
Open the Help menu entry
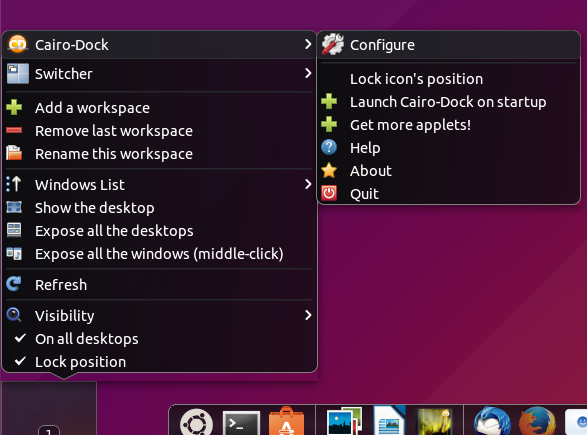pyautogui.click(x=448, y=148)
